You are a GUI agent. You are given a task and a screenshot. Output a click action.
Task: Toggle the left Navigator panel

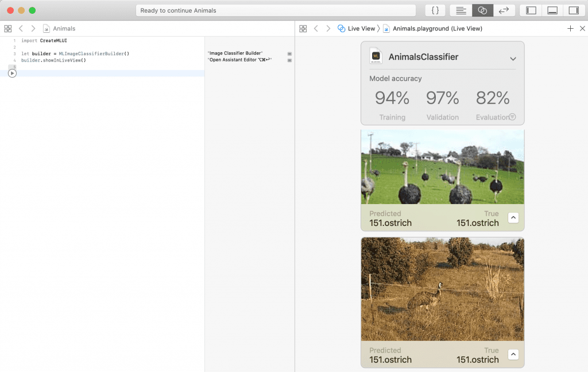tap(531, 10)
